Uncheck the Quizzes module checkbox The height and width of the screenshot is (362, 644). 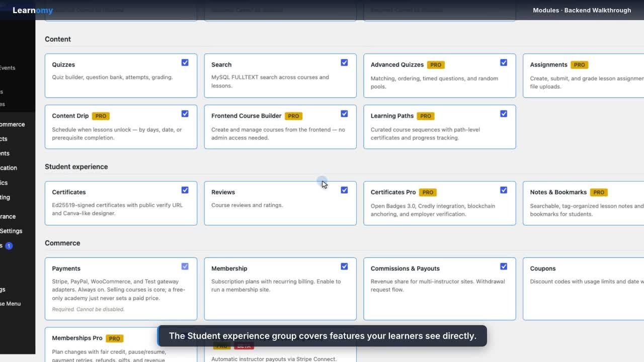[185, 63]
